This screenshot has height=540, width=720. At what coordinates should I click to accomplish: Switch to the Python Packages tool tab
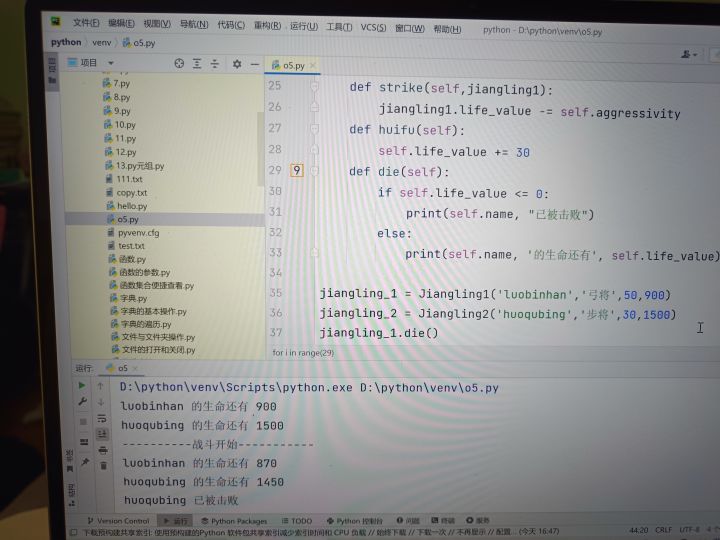coord(234,521)
